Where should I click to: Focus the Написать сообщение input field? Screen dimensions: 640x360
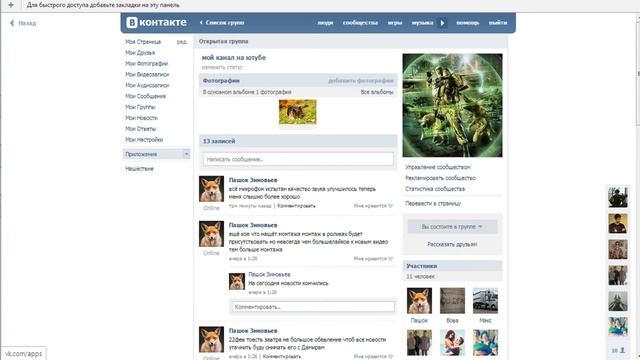pos(298,159)
